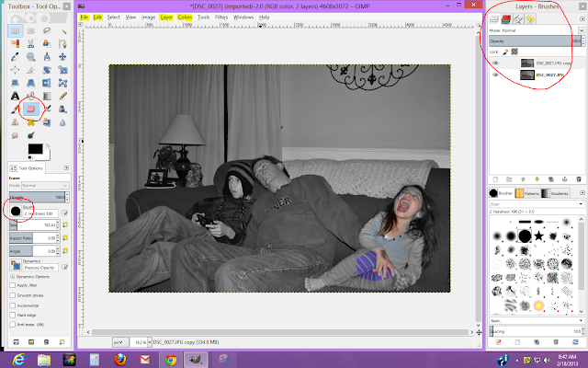This screenshot has width=588, height=368.
Task: Click the black foreground color swatch
Action: pos(33,148)
